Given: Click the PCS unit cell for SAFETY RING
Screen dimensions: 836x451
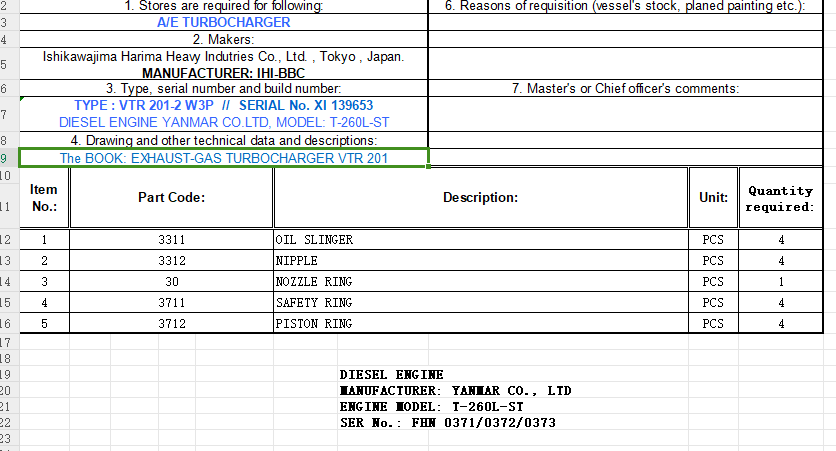Looking at the screenshot, I should (712, 303).
